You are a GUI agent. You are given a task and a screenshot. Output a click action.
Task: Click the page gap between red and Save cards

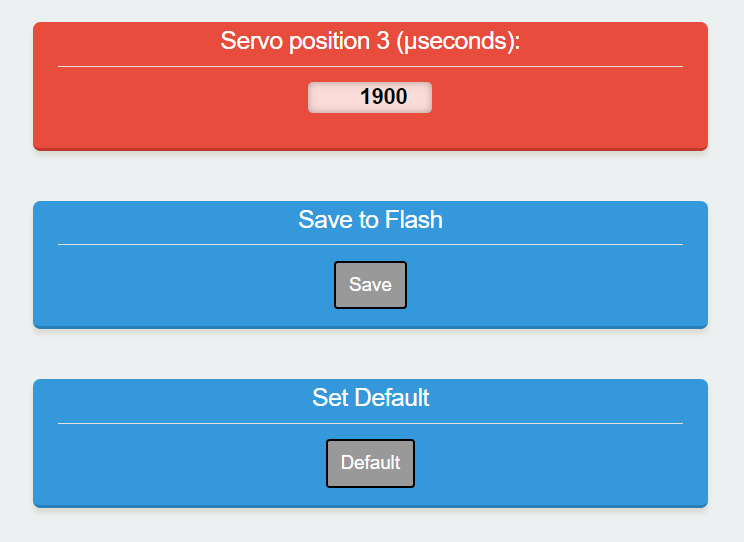[x=370, y=176]
